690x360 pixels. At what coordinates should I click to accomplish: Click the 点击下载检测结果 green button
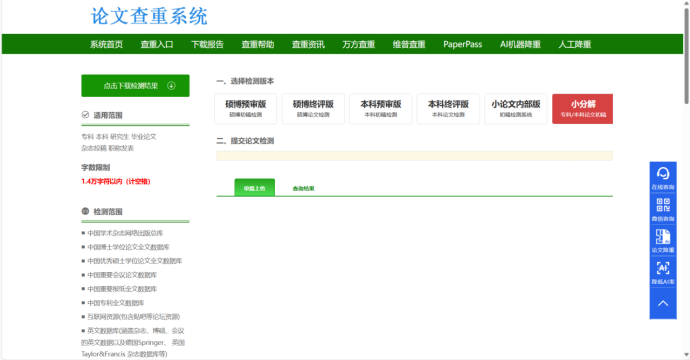coord(135,86)
